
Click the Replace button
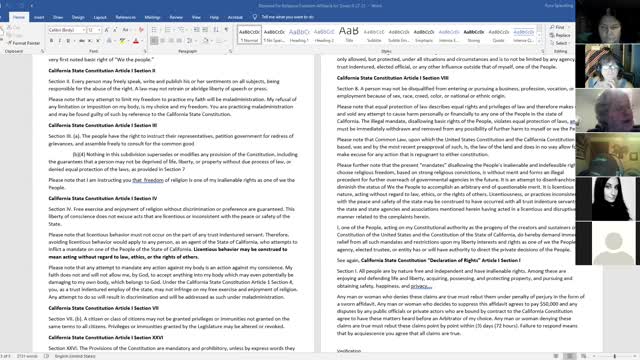[x=560, y=35]
